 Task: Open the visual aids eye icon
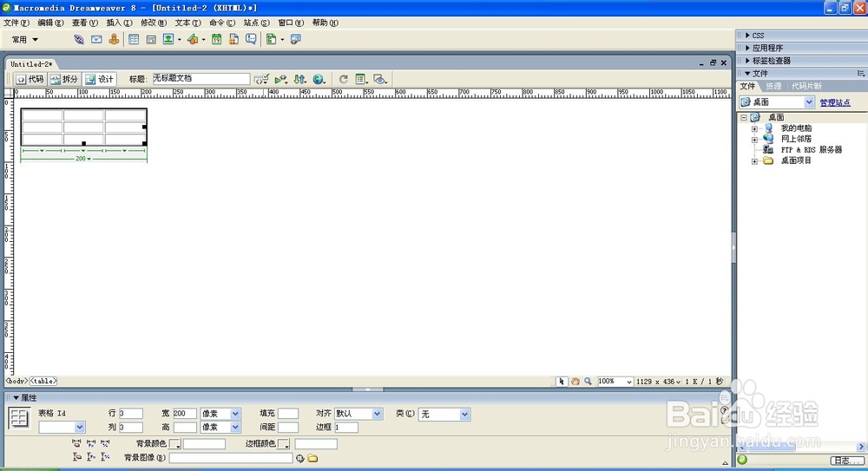tap(380, 79)
